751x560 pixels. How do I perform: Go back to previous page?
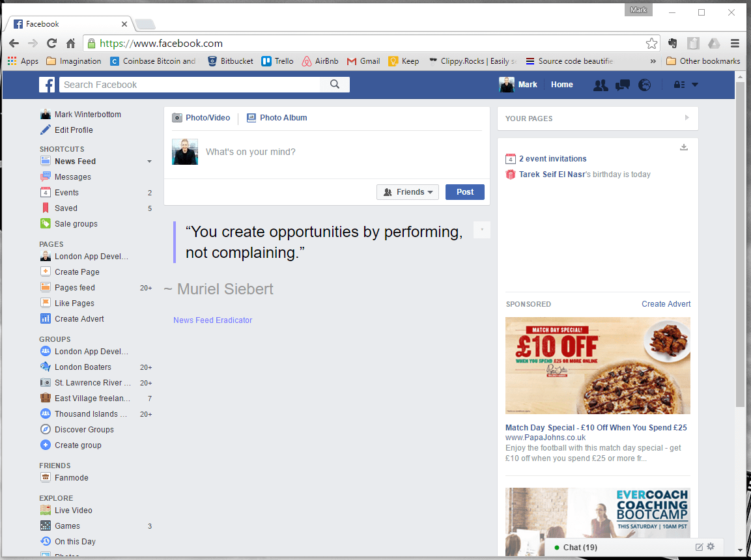tap(14, 44)
